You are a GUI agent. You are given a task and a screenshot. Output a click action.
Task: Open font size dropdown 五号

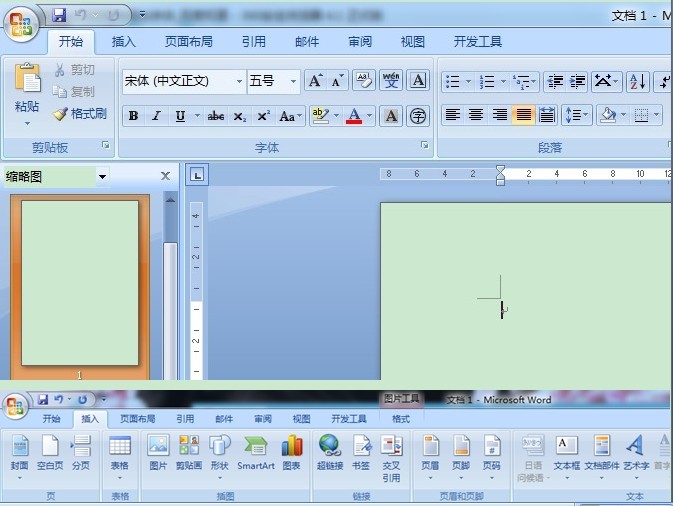coord(293,81)
